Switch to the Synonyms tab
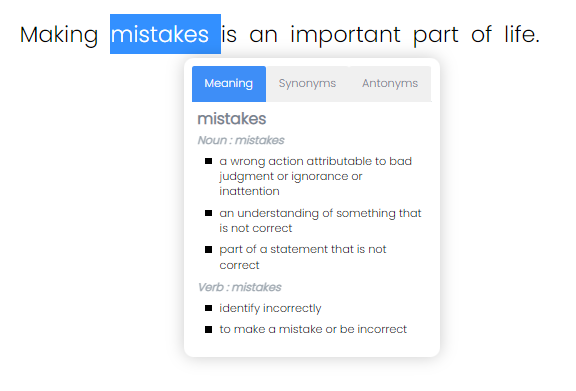The width and height of the screenshot is (576, 391). pyautogui.click(x=307, y=84)
